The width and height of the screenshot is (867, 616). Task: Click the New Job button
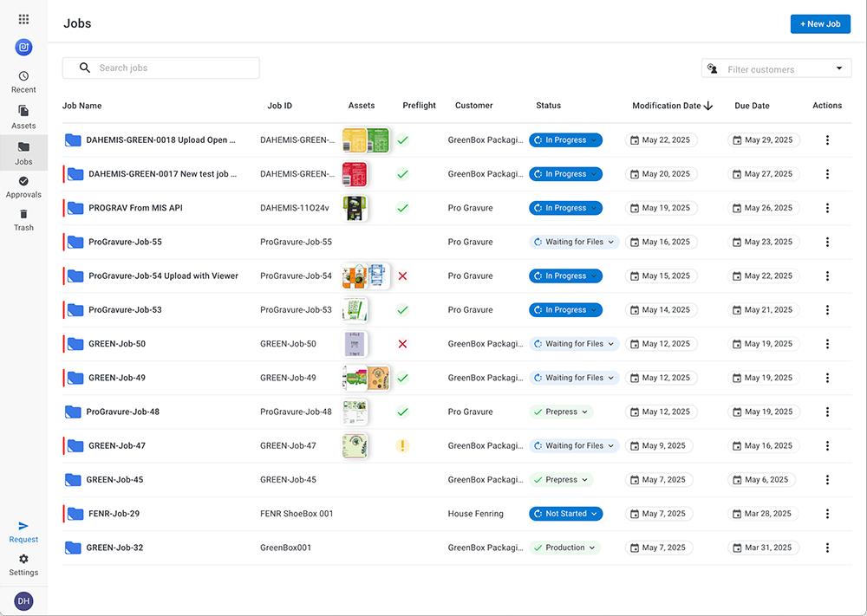819,24
